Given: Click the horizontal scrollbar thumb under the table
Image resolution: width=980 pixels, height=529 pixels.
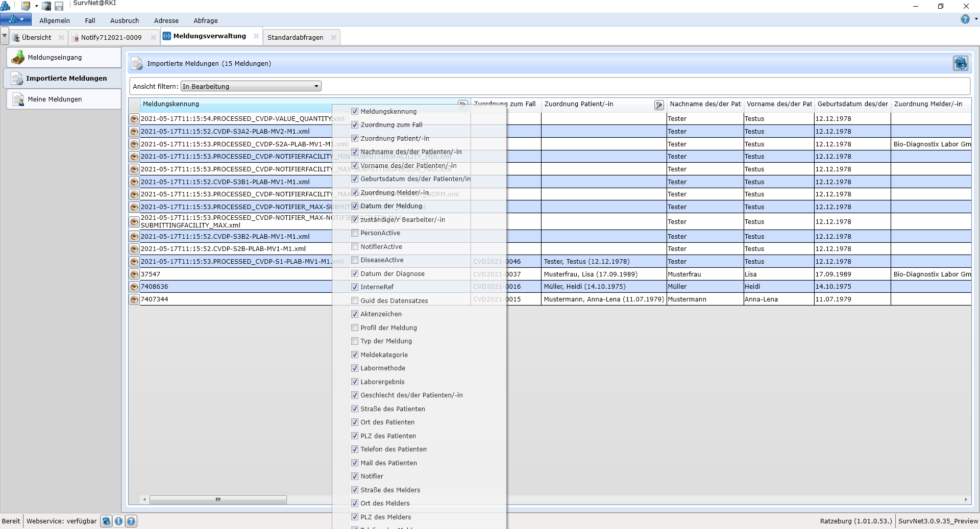Looking at the screenshot, I should pyautogui.click(x=218, y=499).
